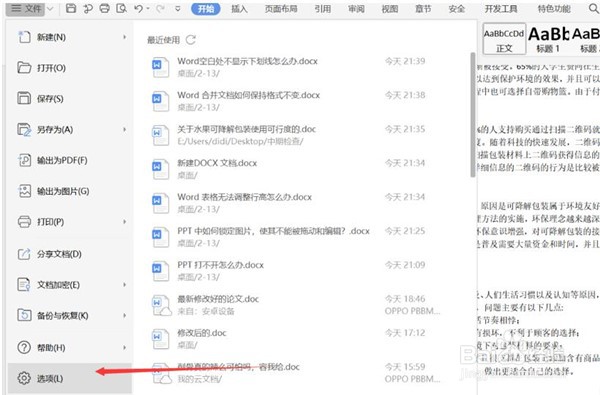
Task: Select 输出为图片(G) menu entry
Action: coord(71,191)
